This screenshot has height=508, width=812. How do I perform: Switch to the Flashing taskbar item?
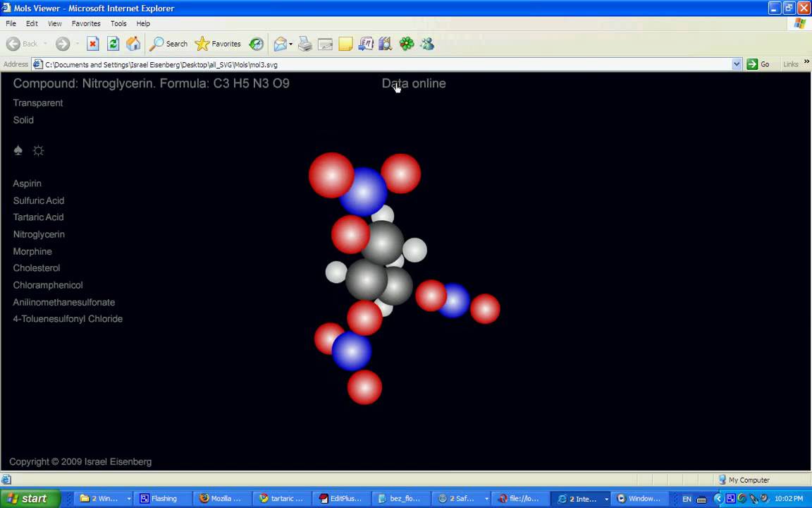[x=164, y=499]
